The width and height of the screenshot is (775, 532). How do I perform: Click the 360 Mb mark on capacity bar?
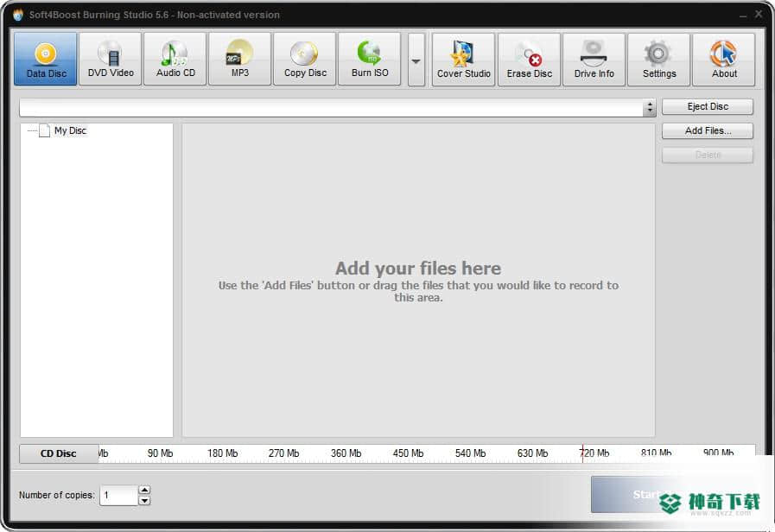[346, 453]
